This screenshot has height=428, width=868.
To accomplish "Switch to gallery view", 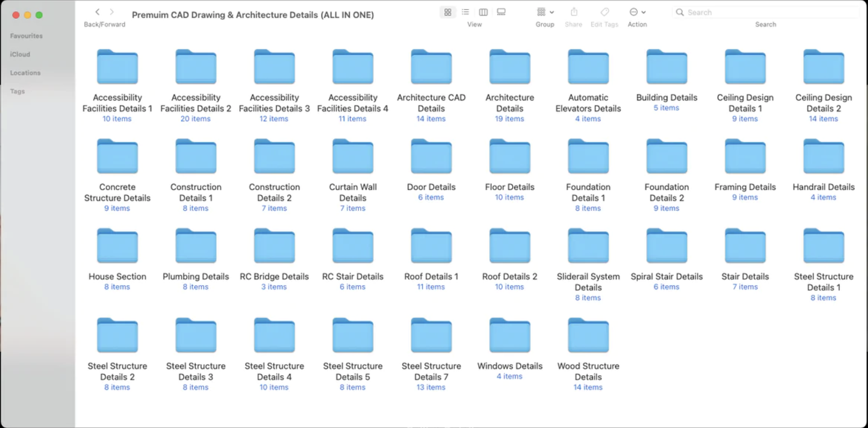I will [x=501, y=12].
